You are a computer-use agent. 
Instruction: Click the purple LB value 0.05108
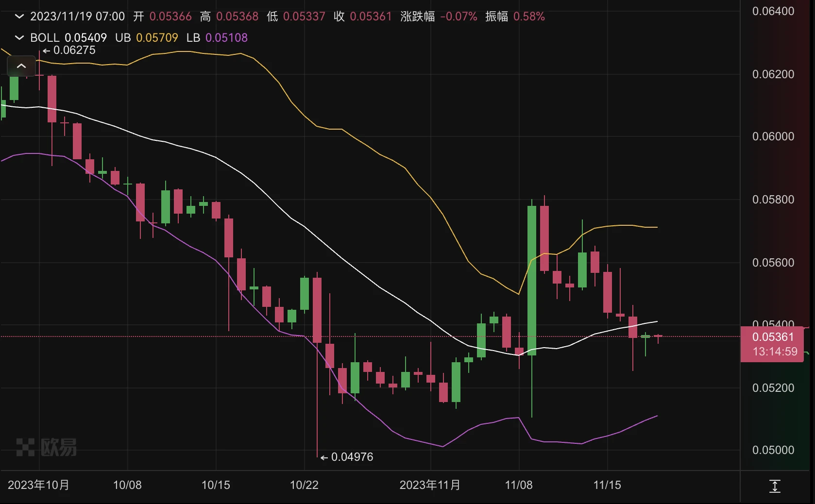(x=226, y=38)
